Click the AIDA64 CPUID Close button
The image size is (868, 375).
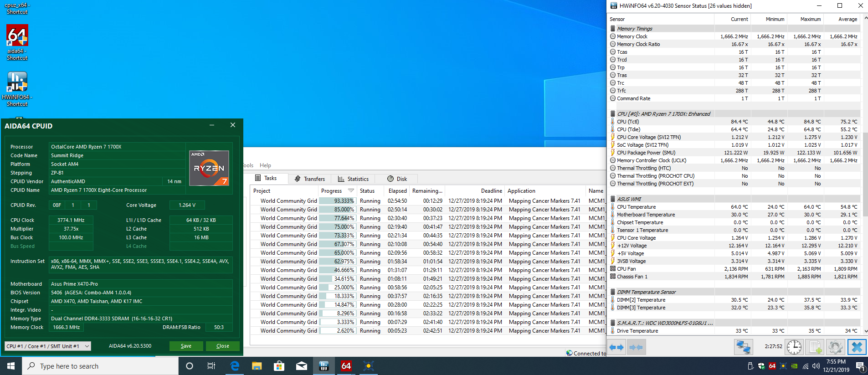pos(222,346)
